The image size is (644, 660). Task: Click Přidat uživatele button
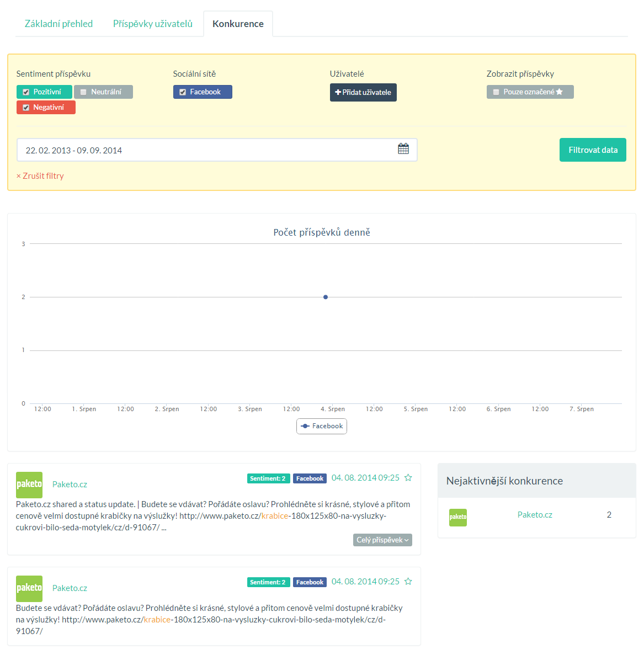coord(363,92)
